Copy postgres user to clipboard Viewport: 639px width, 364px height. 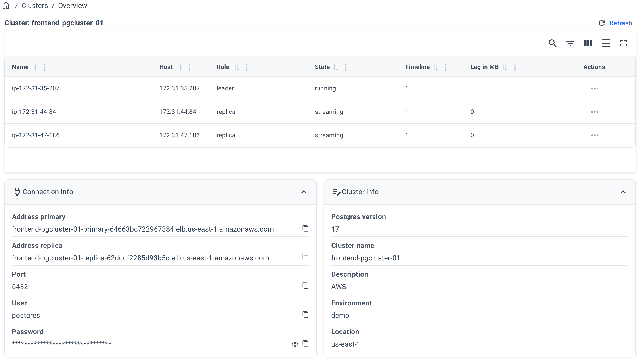click(305, 314)
